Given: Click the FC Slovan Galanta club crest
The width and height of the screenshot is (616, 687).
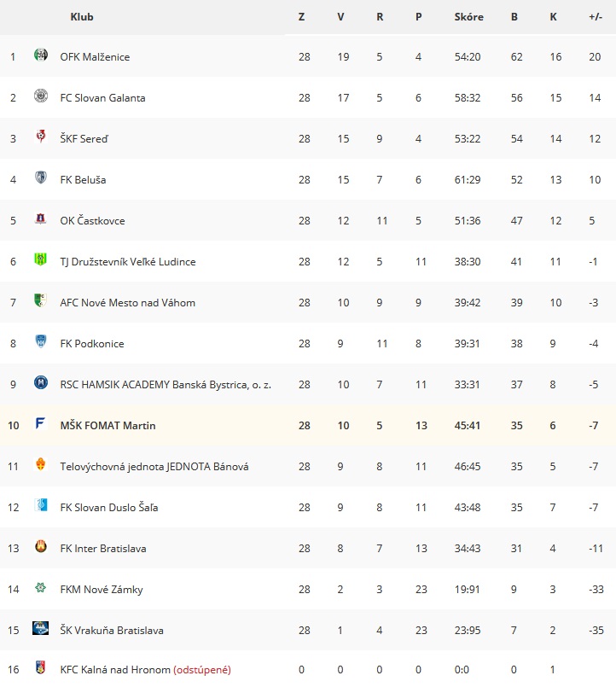Looking at the screenshot, I should (x=41, y=96).
